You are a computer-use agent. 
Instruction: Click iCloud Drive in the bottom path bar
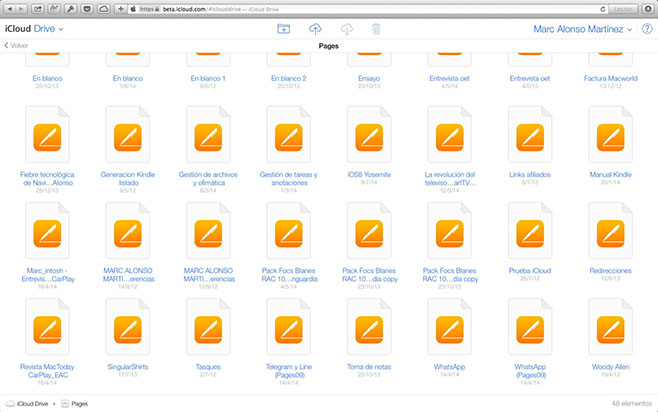tap(29, 403)
